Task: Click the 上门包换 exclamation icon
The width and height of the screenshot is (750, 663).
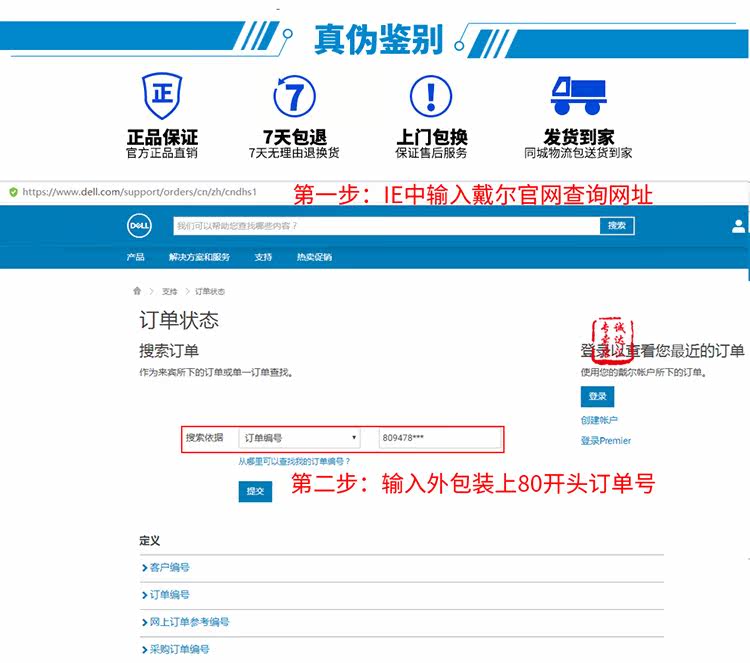Action: tap(431, 96)
